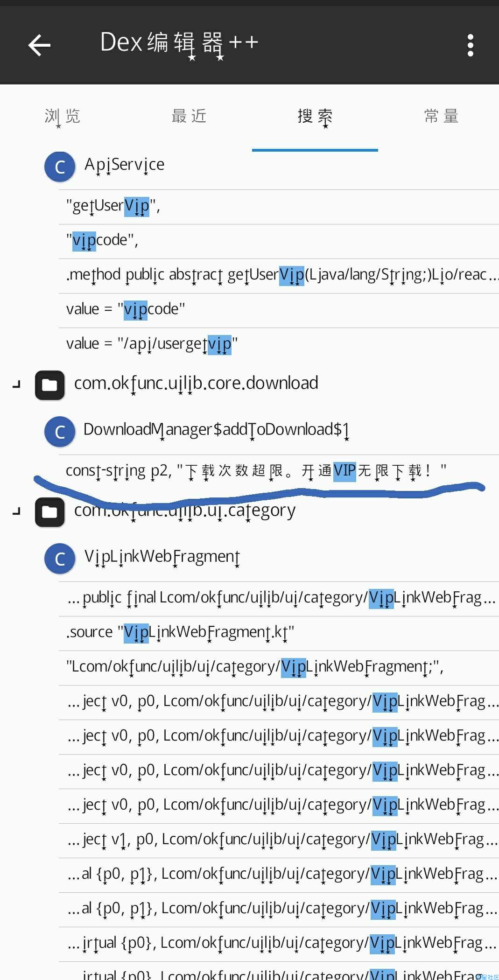Open the three-dot overflow menu
The width and height of the screenshot is (499, 980).
(x=471, y=45)
